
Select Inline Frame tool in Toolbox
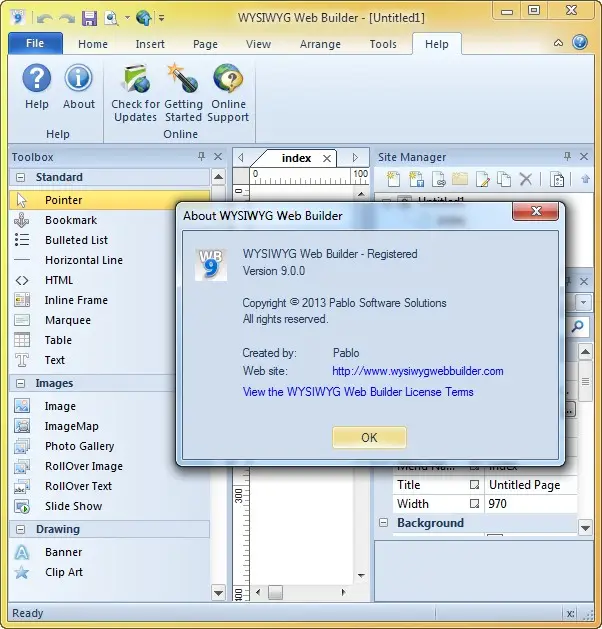tap(76, 300)
